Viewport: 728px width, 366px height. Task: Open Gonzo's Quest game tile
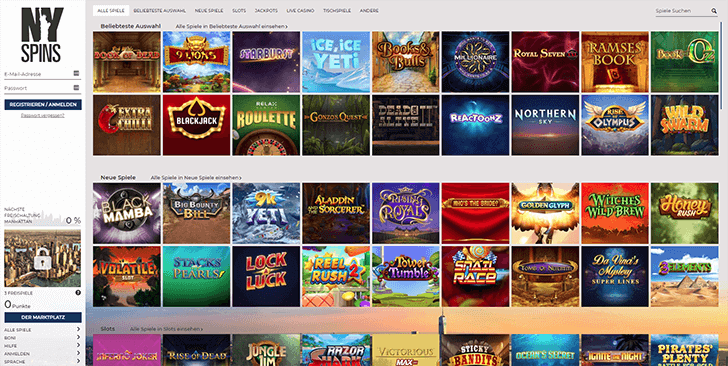pyautogui.click(x=336, y=125)
